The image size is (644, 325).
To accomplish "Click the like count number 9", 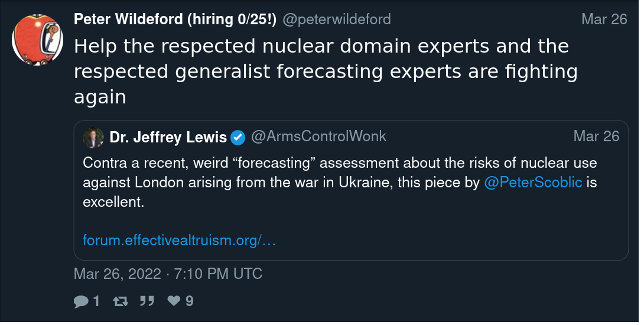I will point(190,301).
